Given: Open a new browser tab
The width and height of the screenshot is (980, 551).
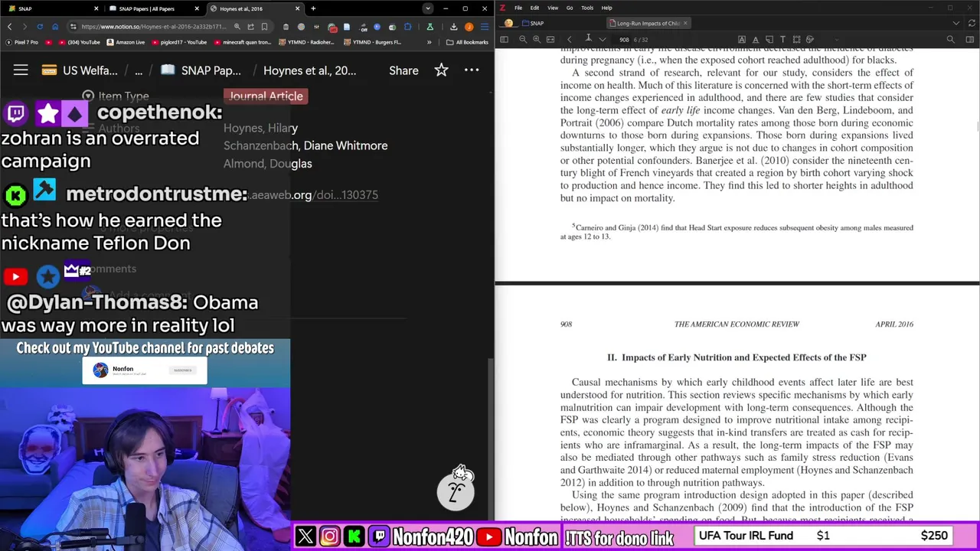Looking at the screenshot, I should tap(313, 8).
